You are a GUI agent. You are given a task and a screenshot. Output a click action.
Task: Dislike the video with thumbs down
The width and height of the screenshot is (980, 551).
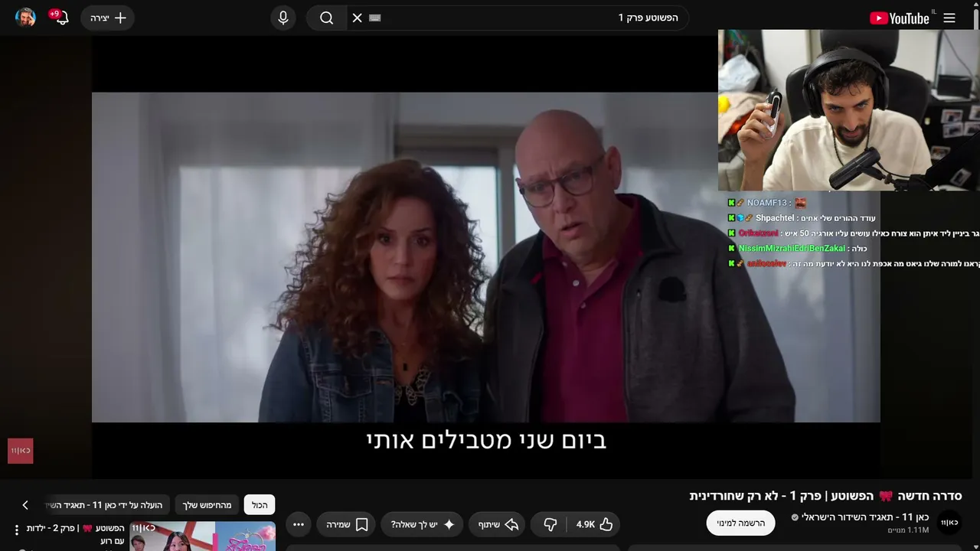pyautogui.click(x=550, y=524)
